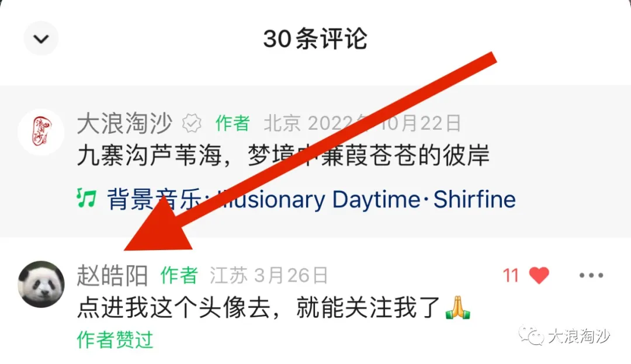
Task: Tap the 作者 tag beside 赵皓阳
Action: point(179,276)
